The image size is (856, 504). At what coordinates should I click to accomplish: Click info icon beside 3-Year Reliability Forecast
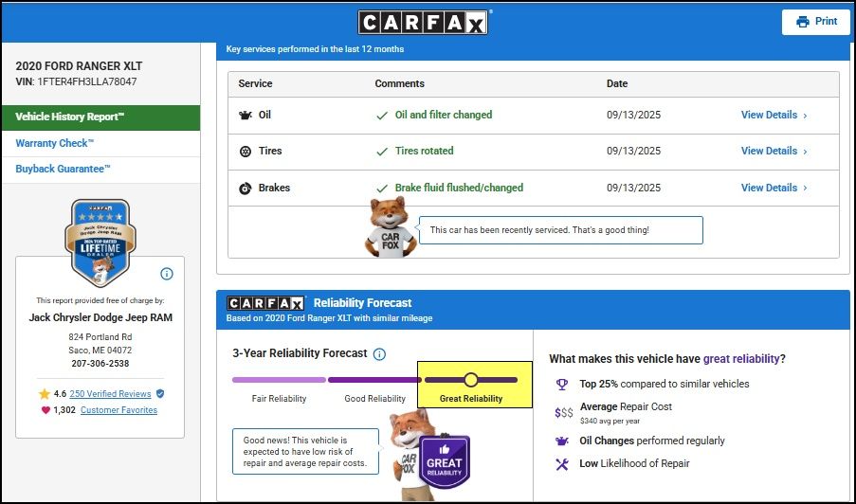click(x=379, y=354)
